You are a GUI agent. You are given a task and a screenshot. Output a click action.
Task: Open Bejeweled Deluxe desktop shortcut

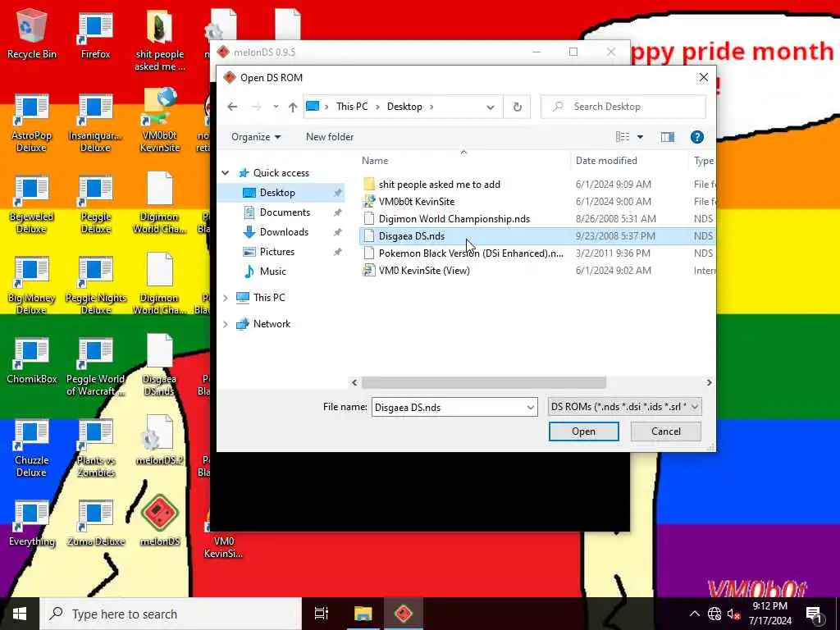tap(31, 204)
